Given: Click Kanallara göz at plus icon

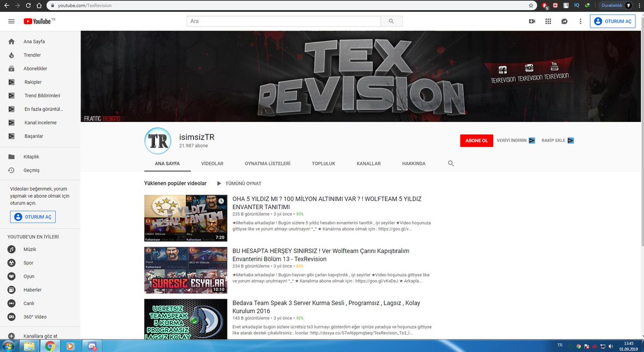Looking at the screenshot, I should pos(11,336).
